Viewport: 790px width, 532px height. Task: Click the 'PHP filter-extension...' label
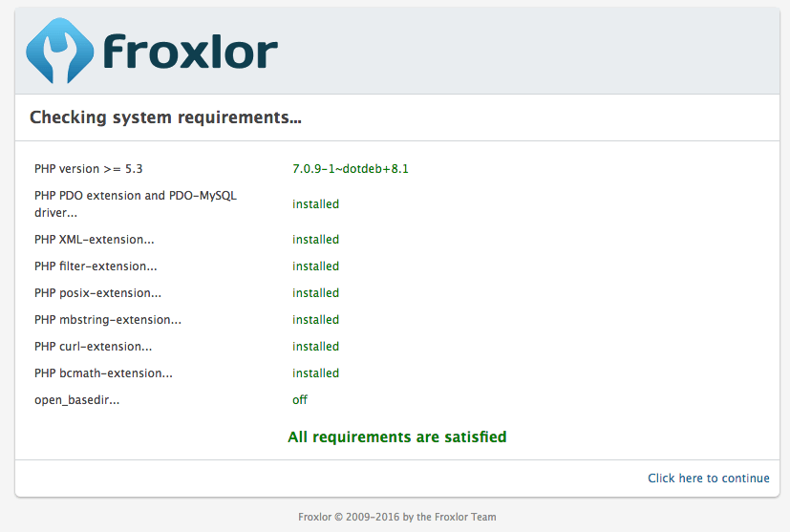(x=96, y=266)
